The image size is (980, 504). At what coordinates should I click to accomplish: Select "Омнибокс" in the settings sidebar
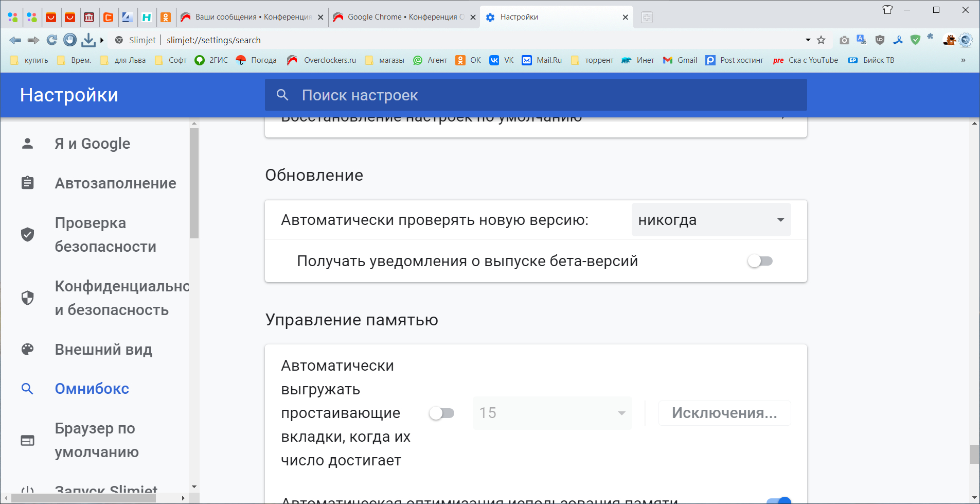[92, 389]
